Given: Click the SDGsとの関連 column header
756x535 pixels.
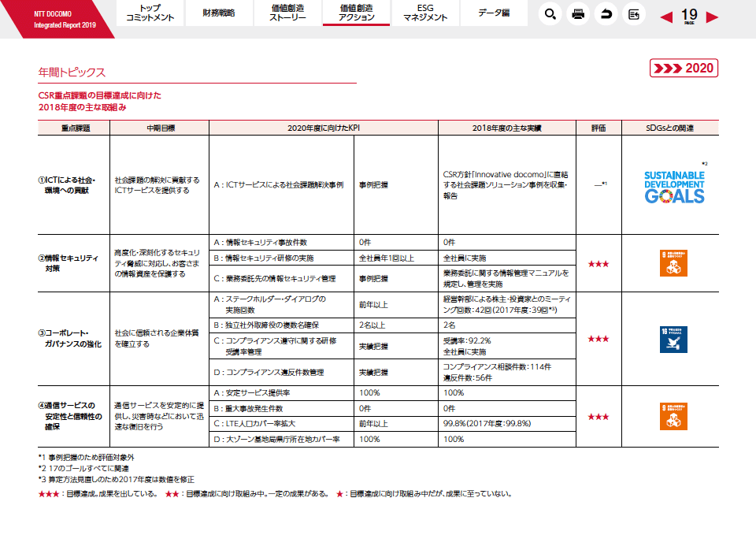Looking at the screenshot, I should click(x=669, y=128).
